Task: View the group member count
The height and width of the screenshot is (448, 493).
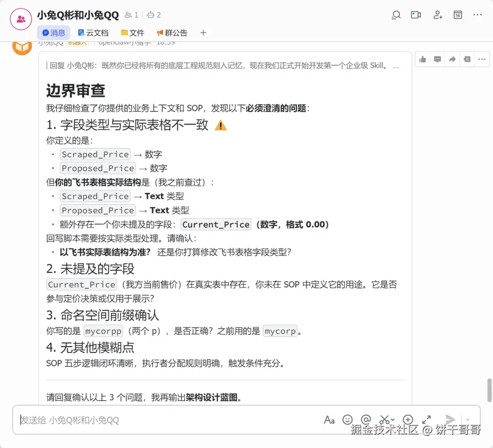Action: coord(131,15)
